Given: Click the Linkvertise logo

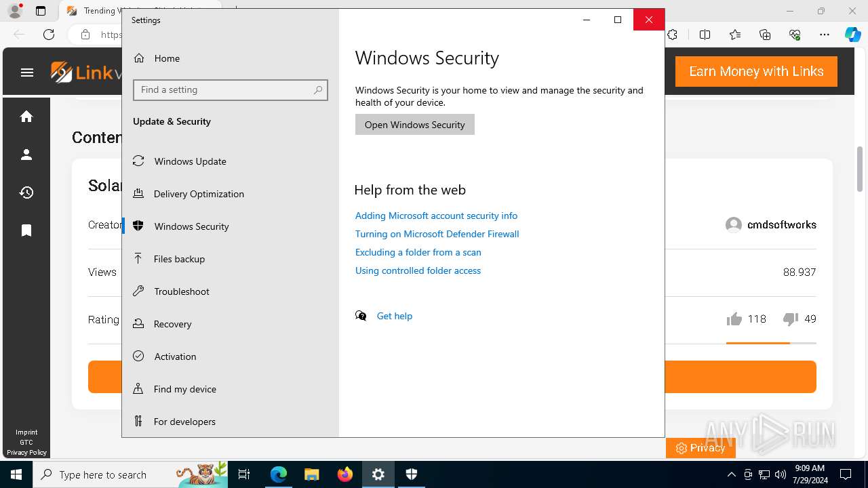Looking at the screenshot, I should (85, 72).
